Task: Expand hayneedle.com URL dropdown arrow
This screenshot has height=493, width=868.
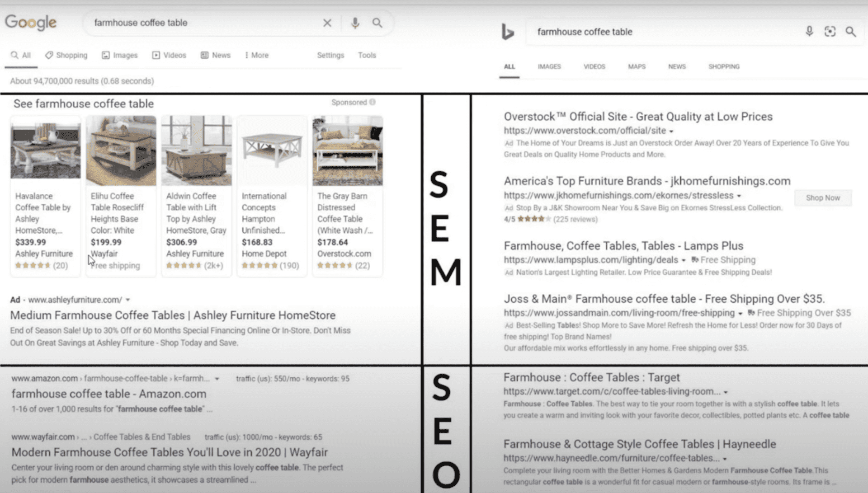Action: coord(725,459)
